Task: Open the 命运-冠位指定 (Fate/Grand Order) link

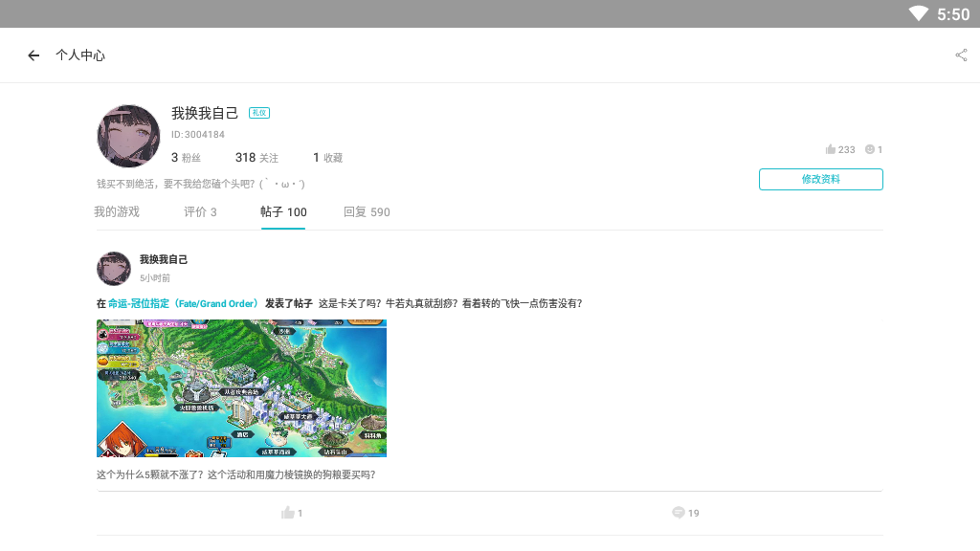Action: pyautogui.click(x=183, y=303)
